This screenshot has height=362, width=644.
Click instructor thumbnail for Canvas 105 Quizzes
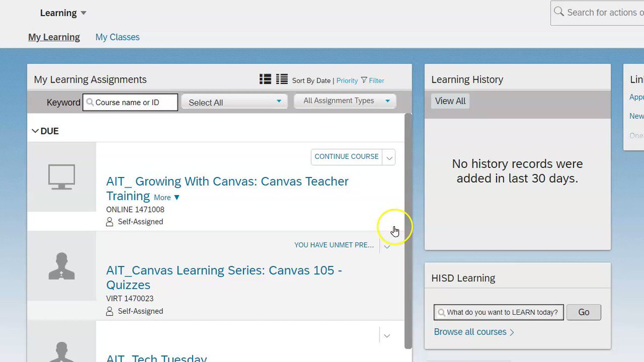(x=62, y=266)
